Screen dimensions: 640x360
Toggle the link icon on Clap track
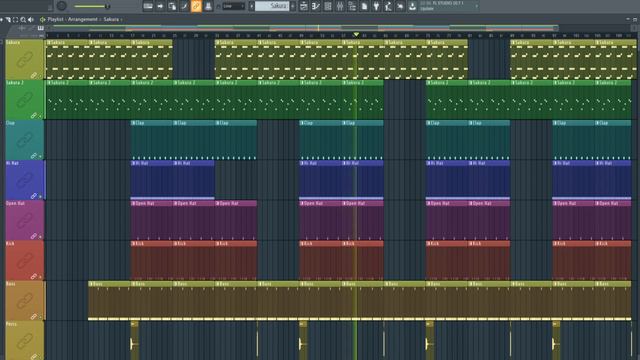34,156
